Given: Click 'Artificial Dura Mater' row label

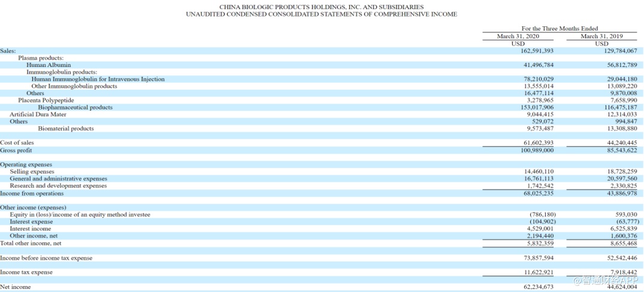Looking at the screenshot, I should [x=38, y=114].
